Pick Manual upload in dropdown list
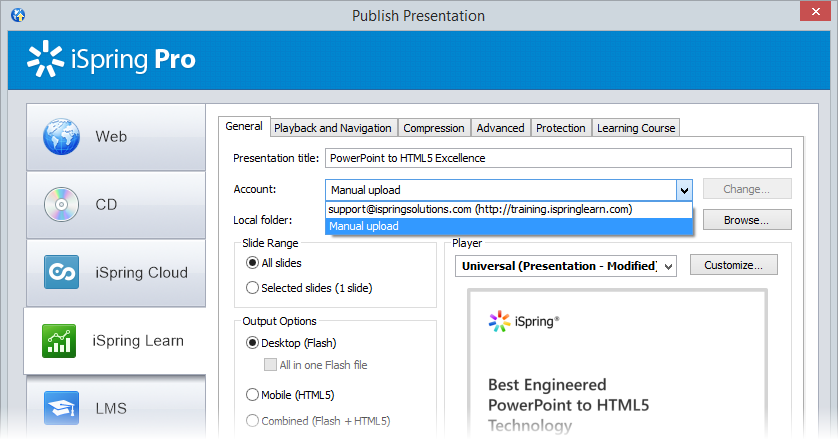838x440 pixels. pyautogui.click(x=509, y=226)
